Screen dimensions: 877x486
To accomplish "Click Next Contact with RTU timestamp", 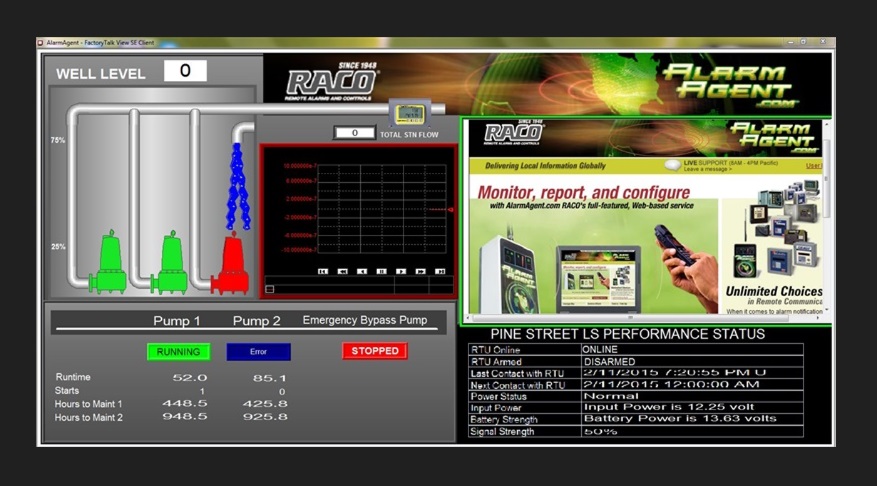I will pos(671,385).
